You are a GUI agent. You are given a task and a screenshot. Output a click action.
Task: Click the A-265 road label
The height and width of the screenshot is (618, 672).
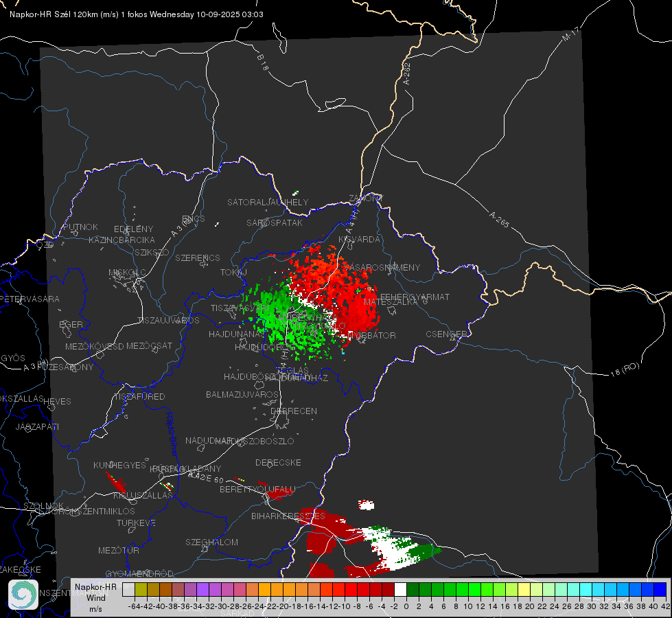coord(499,219)
